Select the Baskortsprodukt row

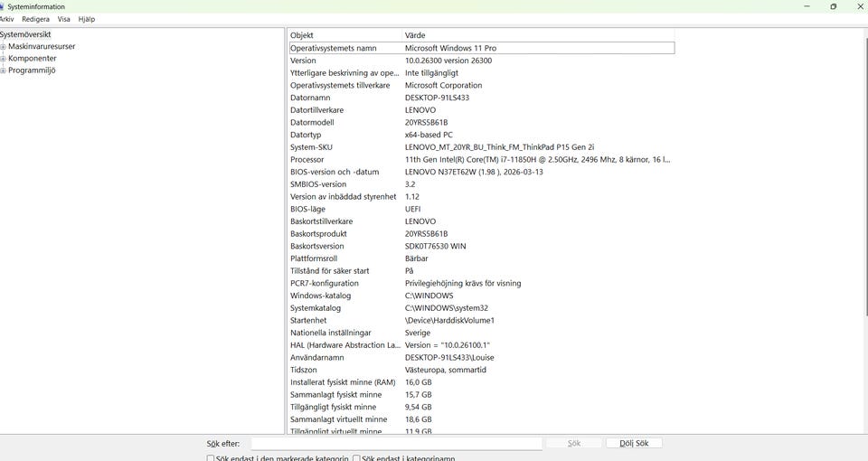tap(482, 233)
